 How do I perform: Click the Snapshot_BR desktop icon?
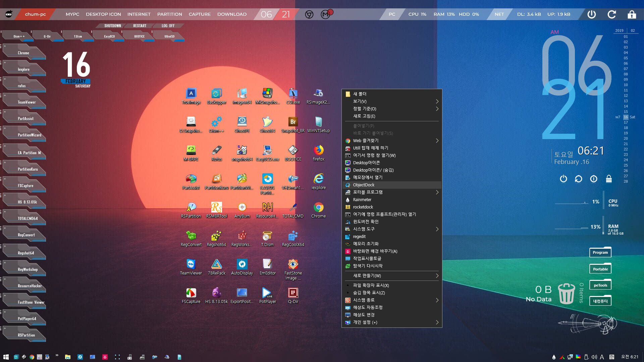[293, 125]
